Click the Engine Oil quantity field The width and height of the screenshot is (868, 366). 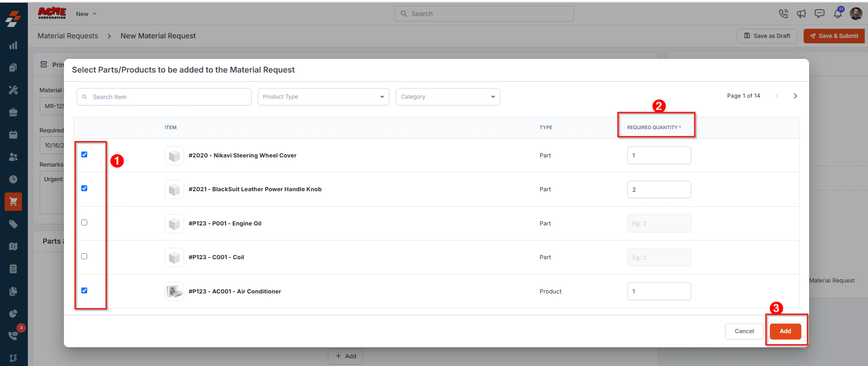pos(659,224)
